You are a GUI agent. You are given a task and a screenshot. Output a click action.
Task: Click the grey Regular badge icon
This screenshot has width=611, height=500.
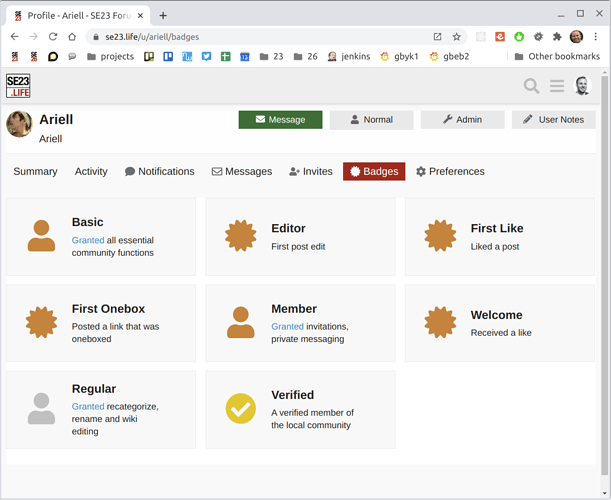(41, 408)
